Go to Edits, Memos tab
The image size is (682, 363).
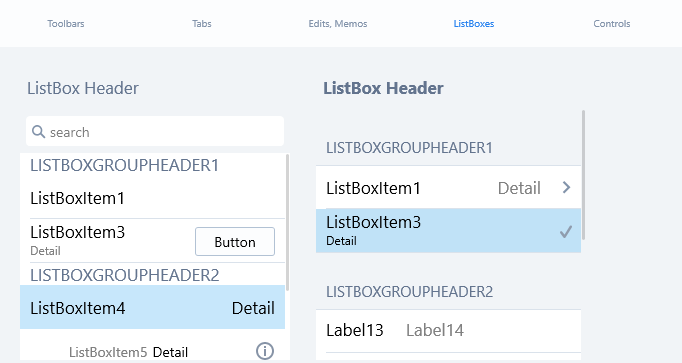(x=338, y=24)
